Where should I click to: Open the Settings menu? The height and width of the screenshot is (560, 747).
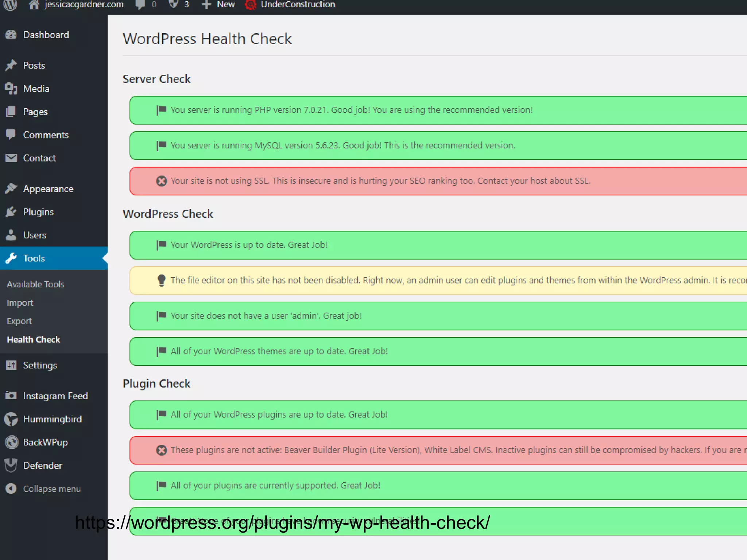coord(40,365)
